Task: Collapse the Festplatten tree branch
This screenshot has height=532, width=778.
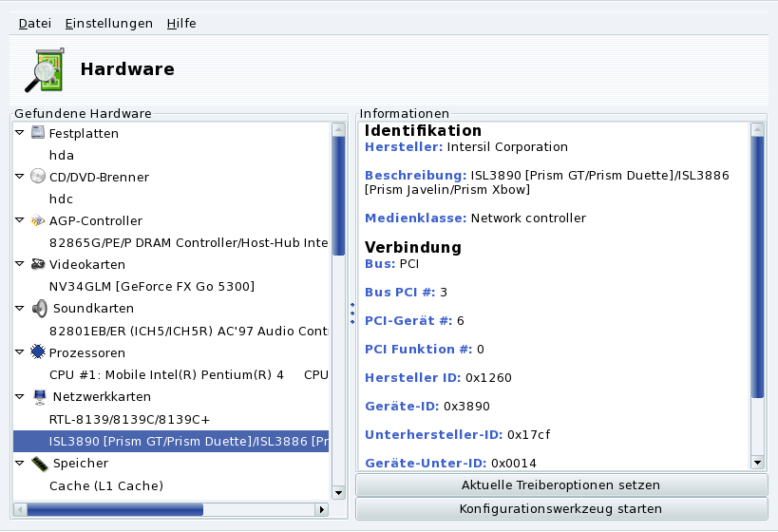Action: [21, 134]
